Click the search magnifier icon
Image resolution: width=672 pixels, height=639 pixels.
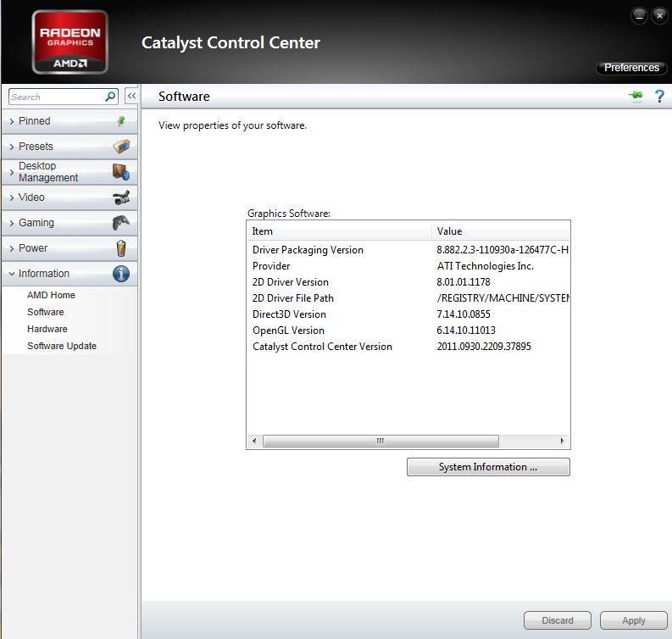tap(110, 97)
